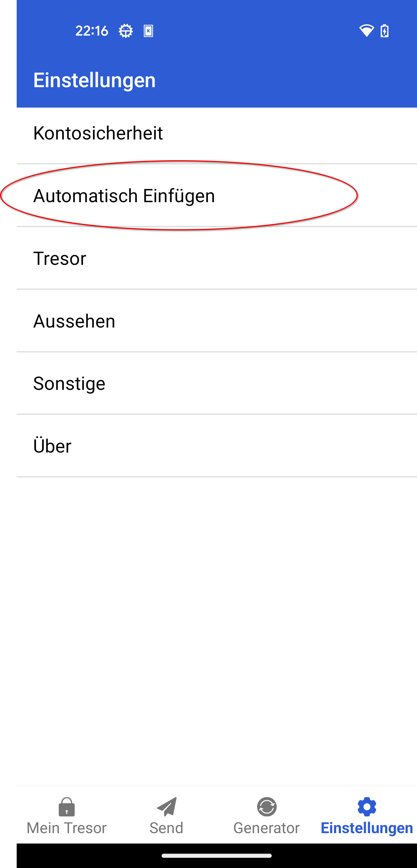The width and height of the screenshot is (417, 868).
Task: Switch to tab labeled Mein Tresor
Action: (x=67, y=828)
